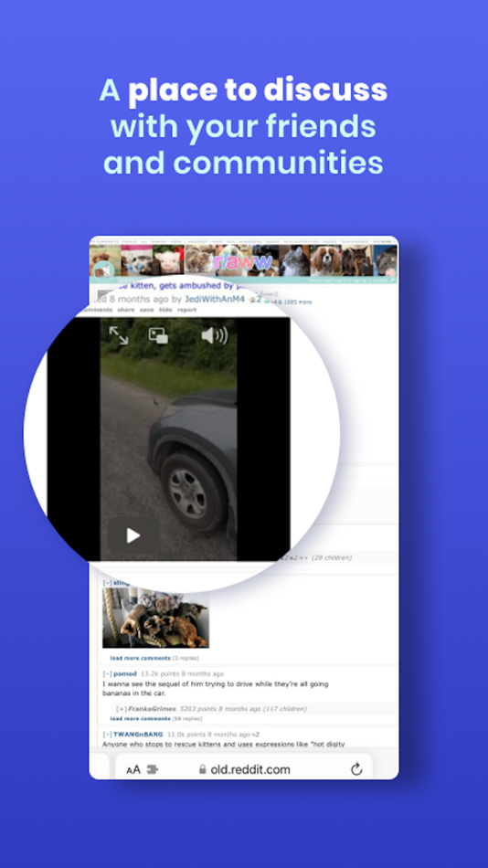Open the browser extensions puzzle icon
Viewport: 488px width, 868px height.
point(153,769)
